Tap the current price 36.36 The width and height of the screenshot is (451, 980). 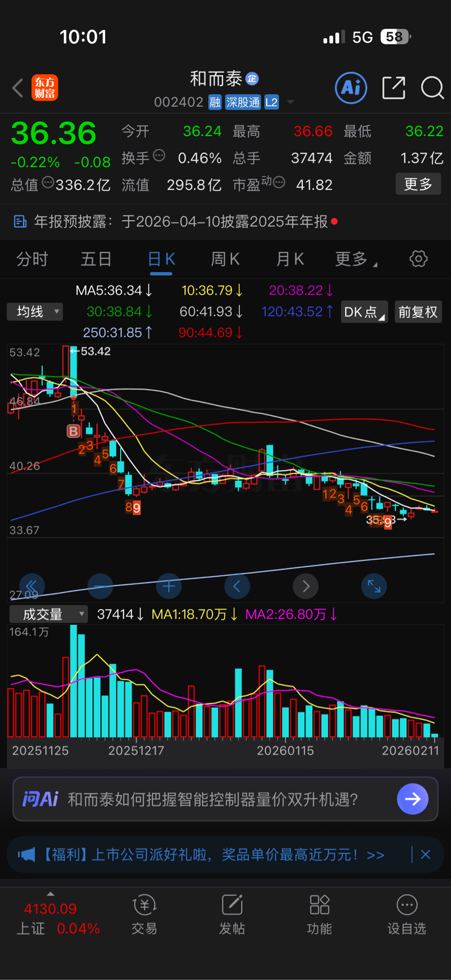[53, 133]
